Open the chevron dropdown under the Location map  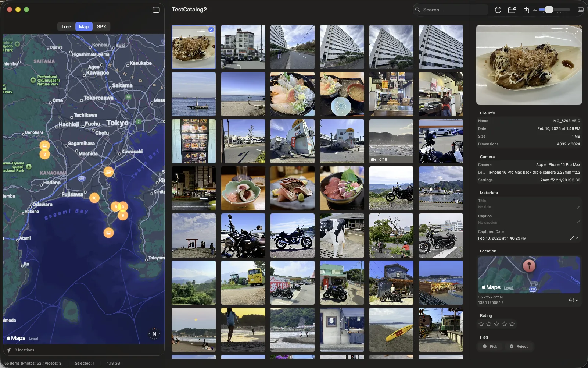pyautogui.click(x=577, y=300)
